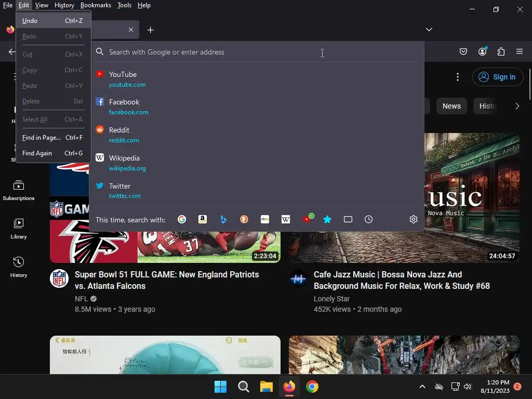Open Cafe Jazz Music video title
Viewport: 532px width, 399px height.
click(402, 280)
